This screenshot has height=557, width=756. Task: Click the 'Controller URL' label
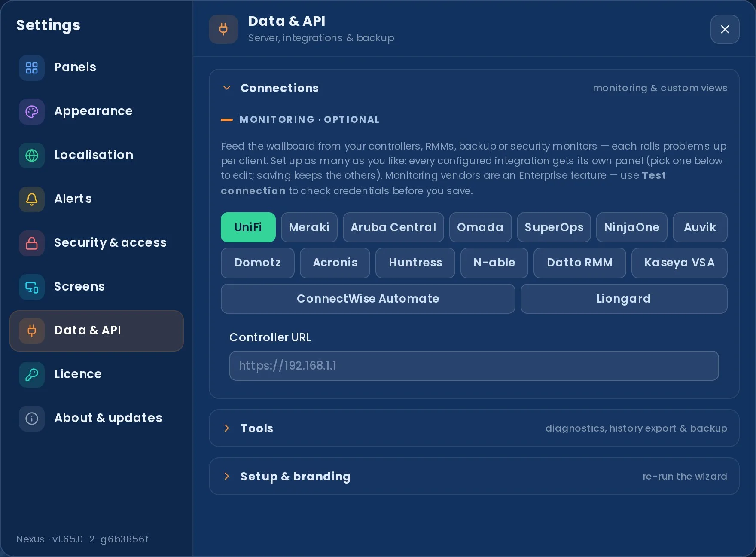[x=270, y=337]
